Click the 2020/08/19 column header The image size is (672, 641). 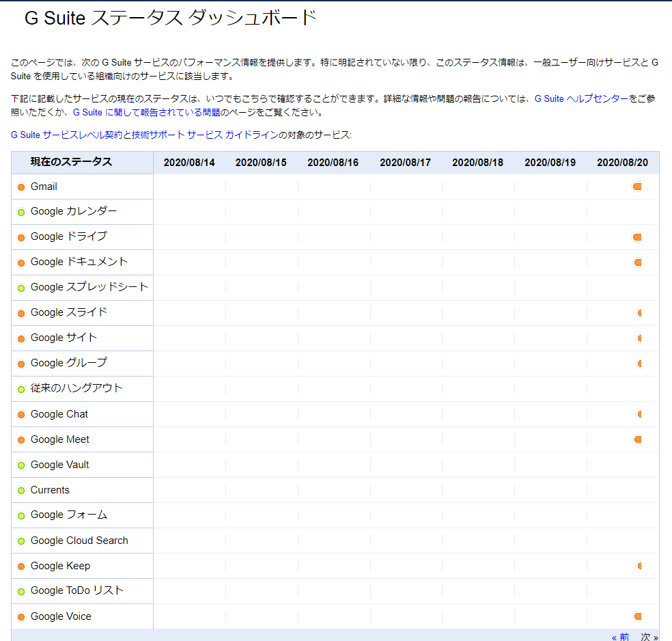tap(550, 163)
